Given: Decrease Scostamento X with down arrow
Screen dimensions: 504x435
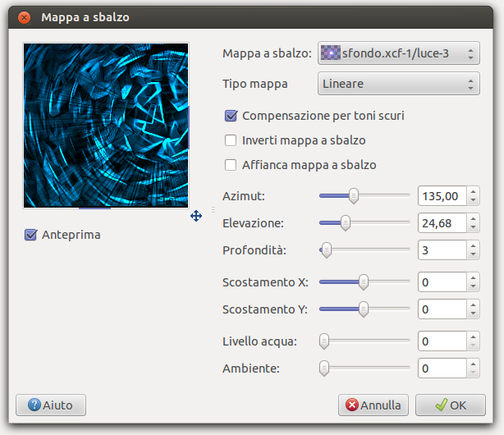Looking at the screenshot, I should (473, 286).
